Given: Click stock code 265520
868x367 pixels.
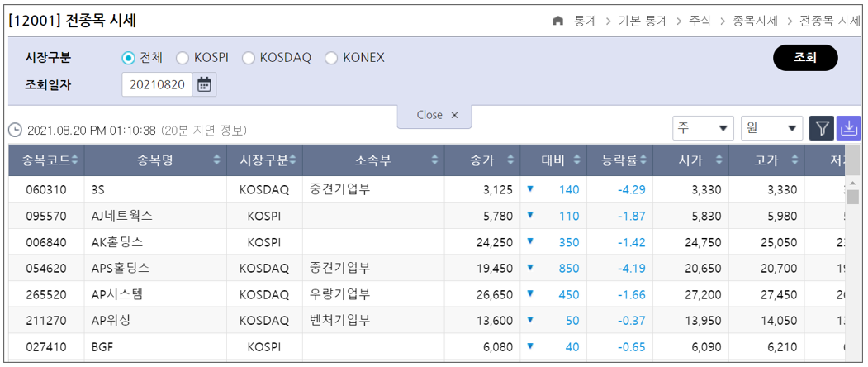Looking at the screenshot, I should point(46,295).
